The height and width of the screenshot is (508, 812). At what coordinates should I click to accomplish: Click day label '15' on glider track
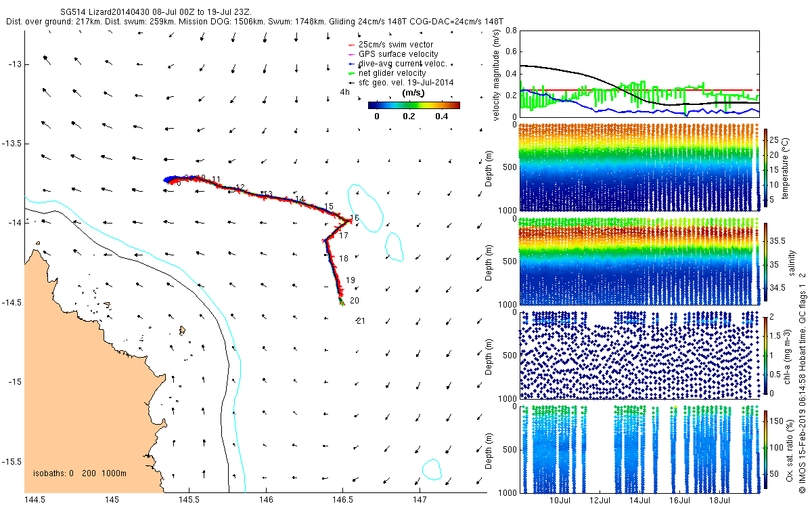(329, 207)
